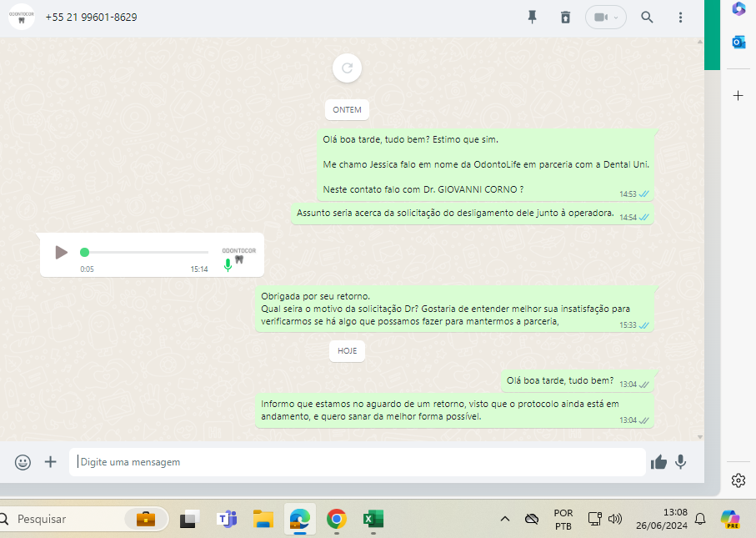Open the ODONTOCOR contact profile picture
The image size is (756, 538).
(x=22, y=17)
